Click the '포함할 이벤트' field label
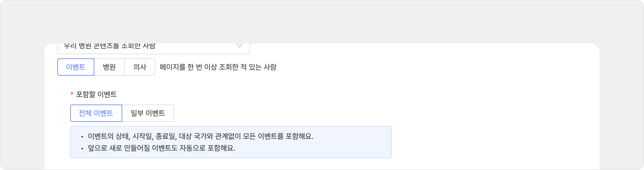644x170 pixels. 96,94
